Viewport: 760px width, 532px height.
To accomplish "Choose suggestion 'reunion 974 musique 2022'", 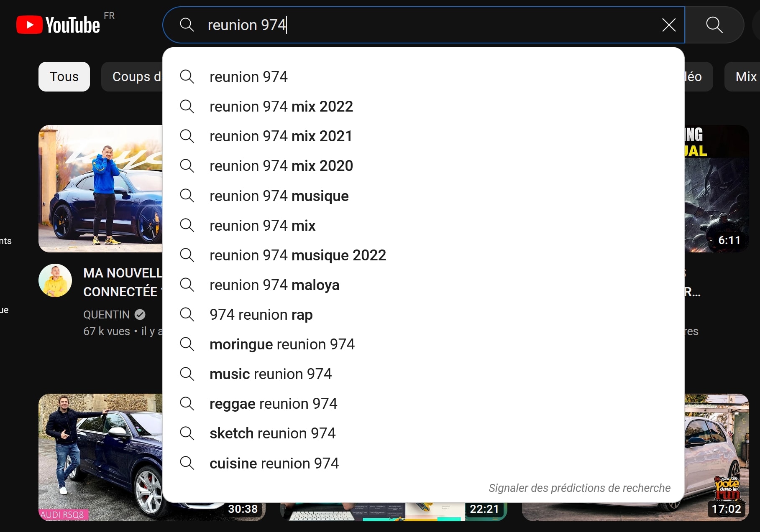I will tap(297, 255).
